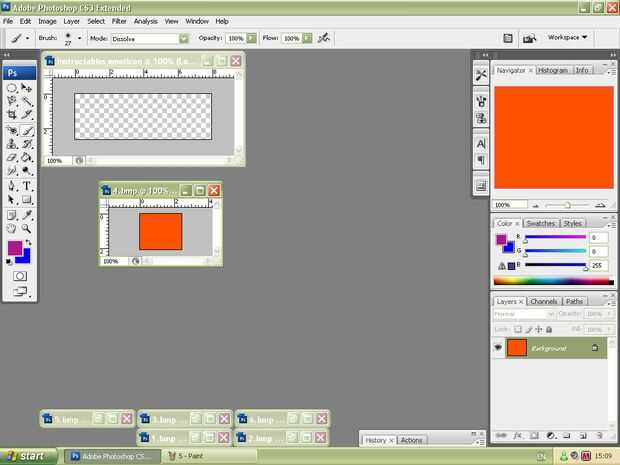Viewport: 620px width, 465px height.
Task: Switch to the Swatches tab
Action: pos(541,223)
